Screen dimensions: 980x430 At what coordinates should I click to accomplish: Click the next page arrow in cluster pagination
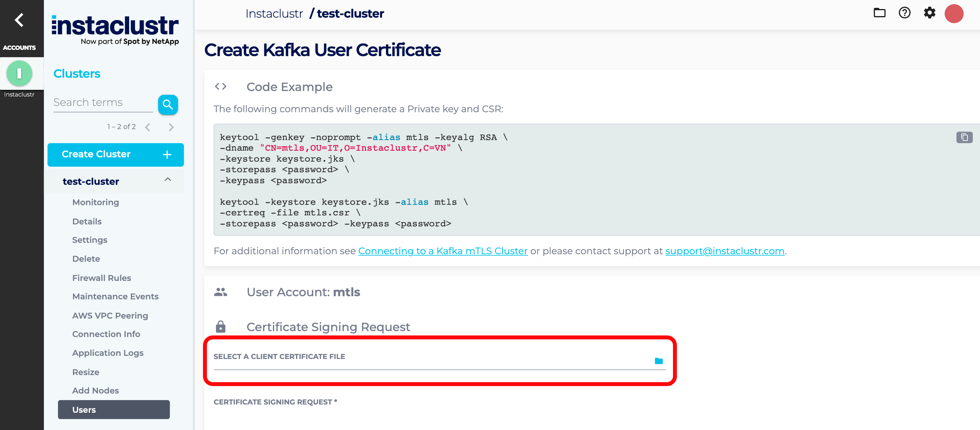(x=171, y=127)
